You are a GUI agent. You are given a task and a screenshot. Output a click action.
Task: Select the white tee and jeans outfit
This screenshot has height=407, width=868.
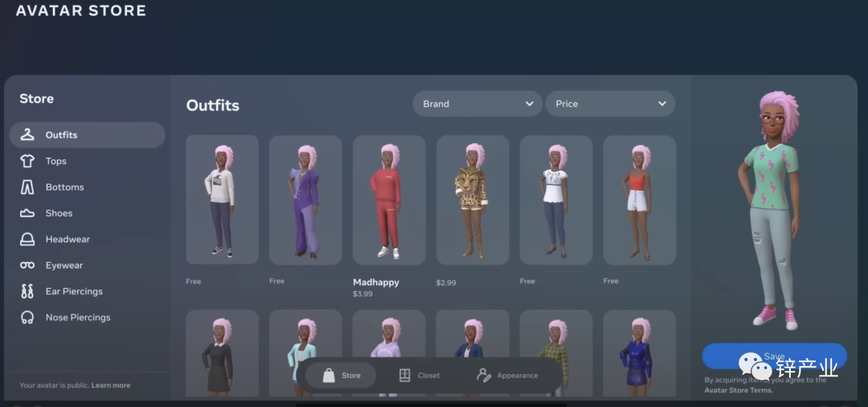tap(556, 200)
